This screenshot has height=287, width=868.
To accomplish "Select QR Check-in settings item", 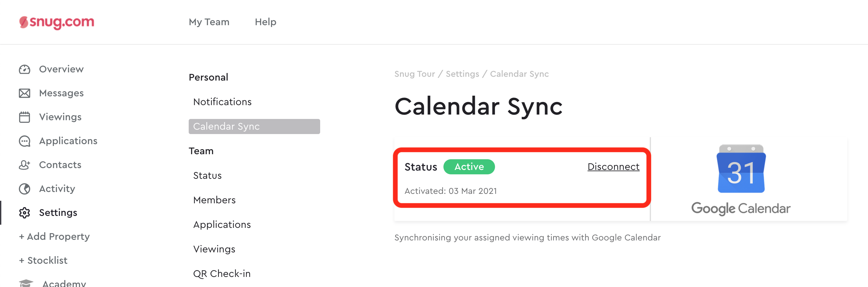I will [x=222, y=273].
